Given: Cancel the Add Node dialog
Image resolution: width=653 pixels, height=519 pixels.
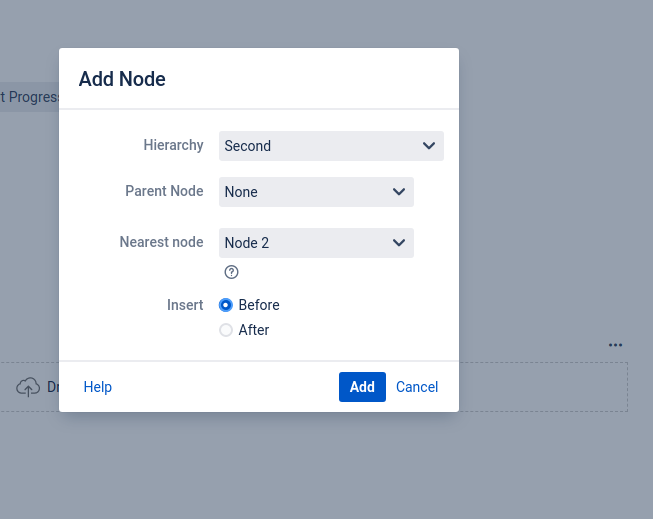Looking at the screenshot, I should [417, 387].
